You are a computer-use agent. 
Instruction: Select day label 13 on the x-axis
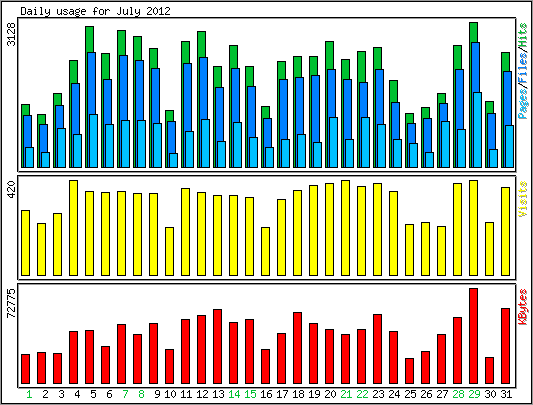tap(218, 394)
